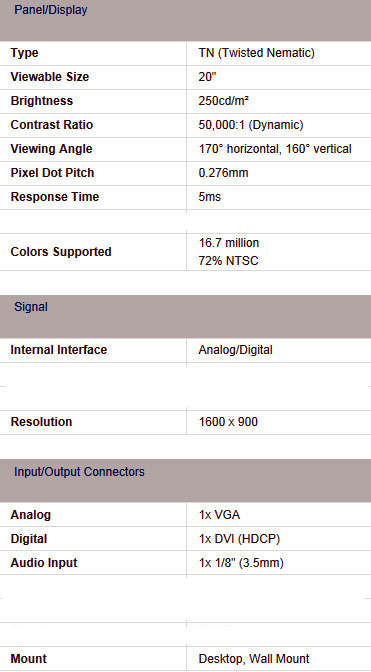Click the TN (Twisted Nematic) value
Screen dimensions: 371x672
[257, 53]
